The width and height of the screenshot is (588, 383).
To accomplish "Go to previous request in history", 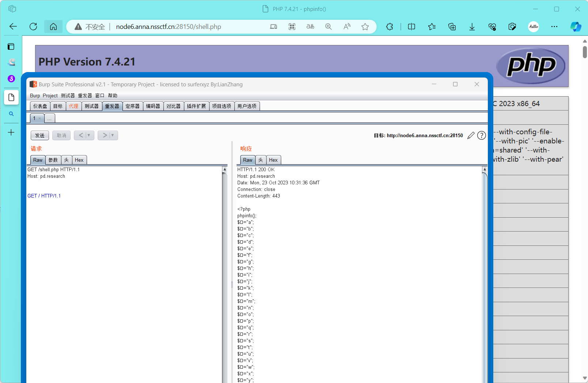I will point(81,135).
